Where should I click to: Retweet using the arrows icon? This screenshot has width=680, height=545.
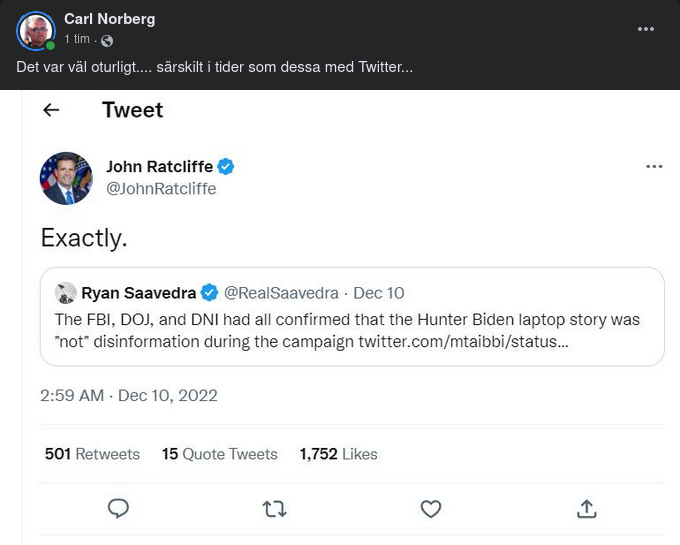click(x=274, y=509)
